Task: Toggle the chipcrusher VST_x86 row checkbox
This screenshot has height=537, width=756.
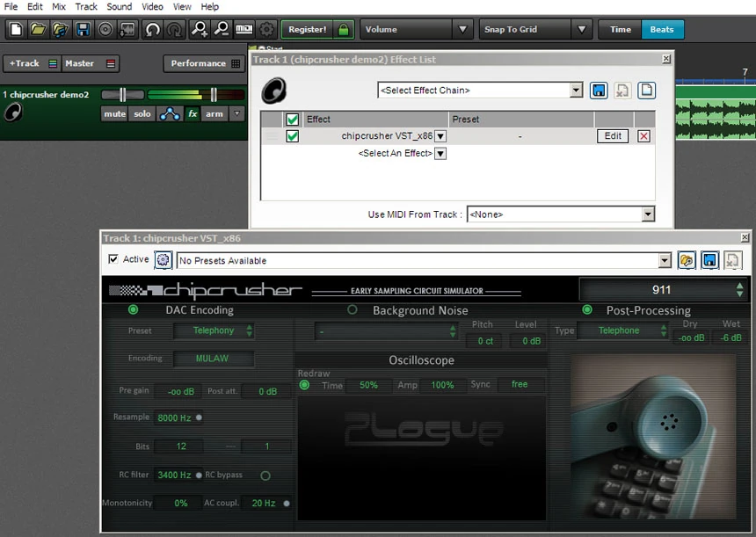Action: [292, 136]
